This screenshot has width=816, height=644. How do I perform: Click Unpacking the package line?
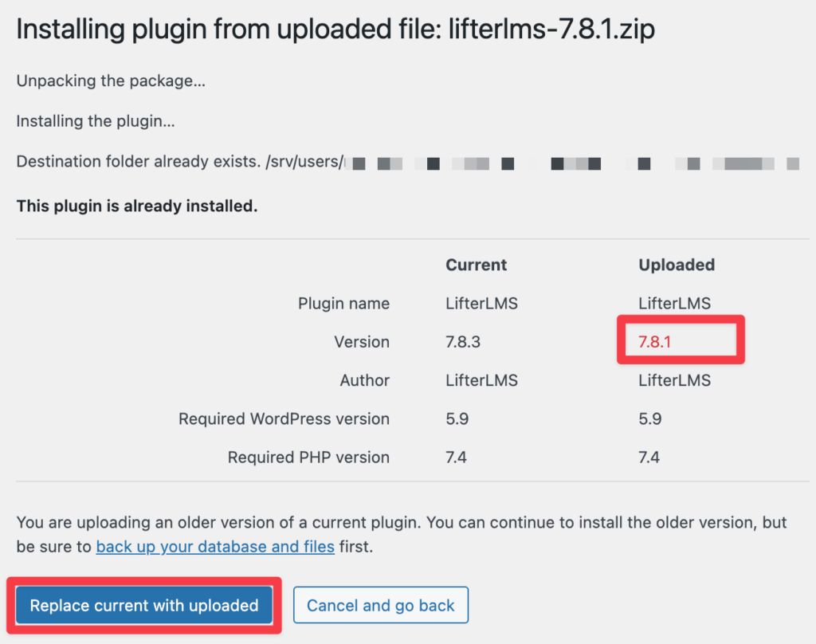pyautogui.click(x=111, y=80)
